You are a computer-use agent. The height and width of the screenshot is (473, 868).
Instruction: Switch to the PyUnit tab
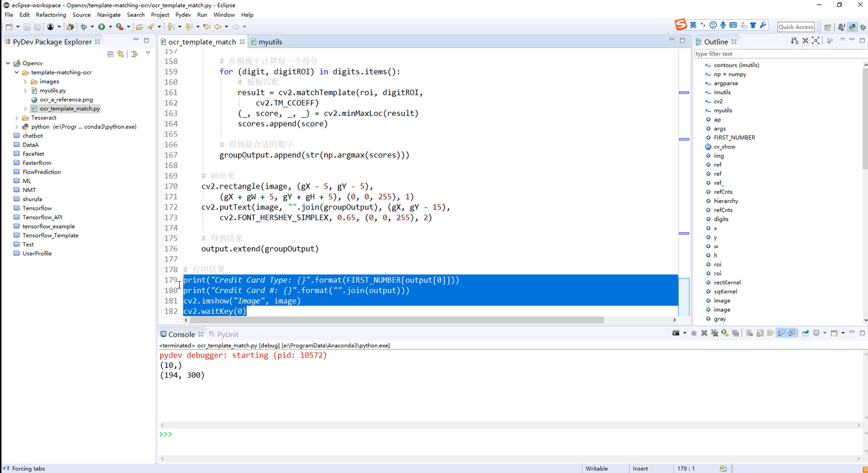223,334
